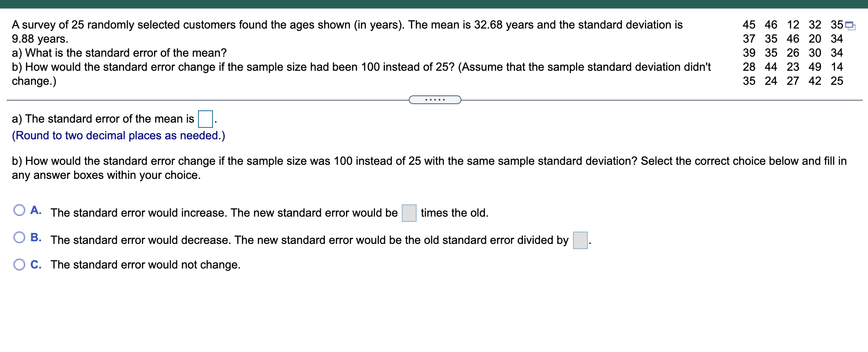Click the teal header bar at the top
868x352 pixels.
click(434, 4)
